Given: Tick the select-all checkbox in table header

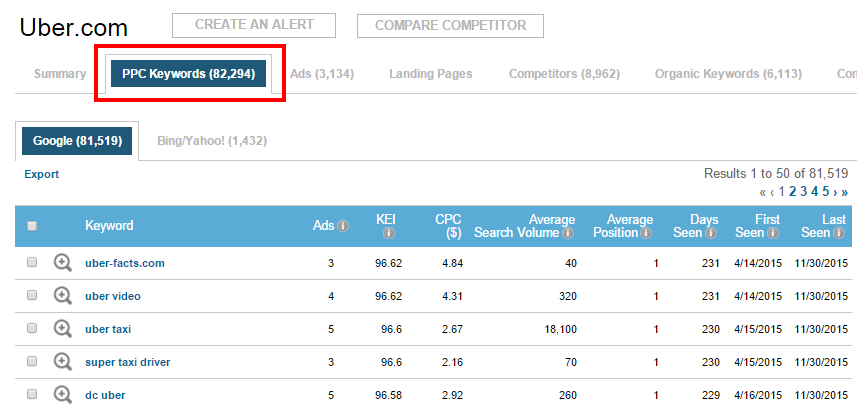Looking at the screenshot, I should coord(32,226).
